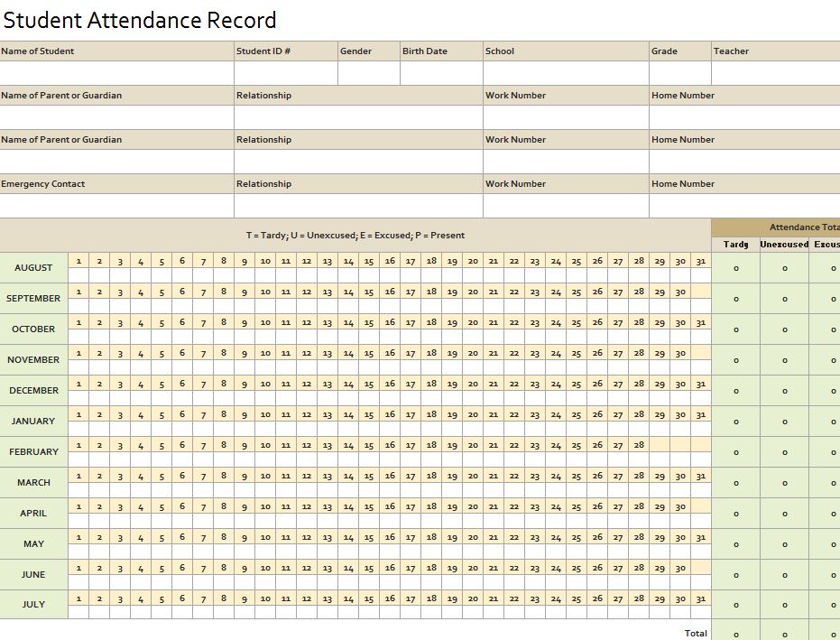840x640 pixels.
Task: Click the attendance cell under July 4
Action: point(141,612)
